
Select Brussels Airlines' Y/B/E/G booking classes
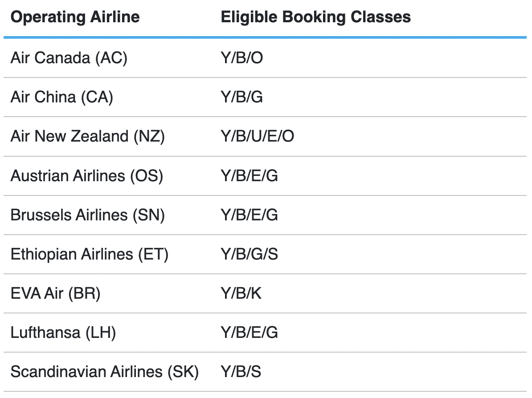click(250, 215)
